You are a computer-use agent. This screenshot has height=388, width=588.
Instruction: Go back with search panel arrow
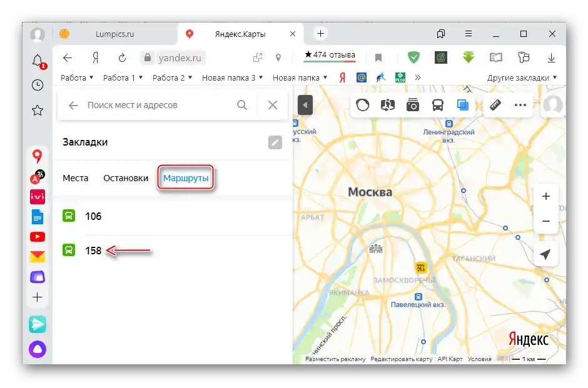coord(73,105)
